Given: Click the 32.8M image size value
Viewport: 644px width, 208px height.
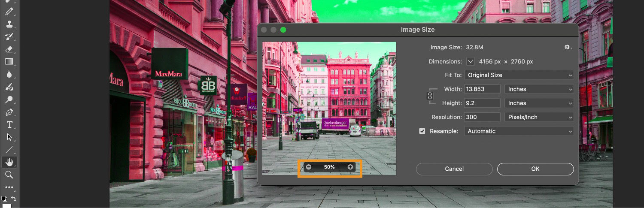Looking at the screenshot, I should [475, 47].
